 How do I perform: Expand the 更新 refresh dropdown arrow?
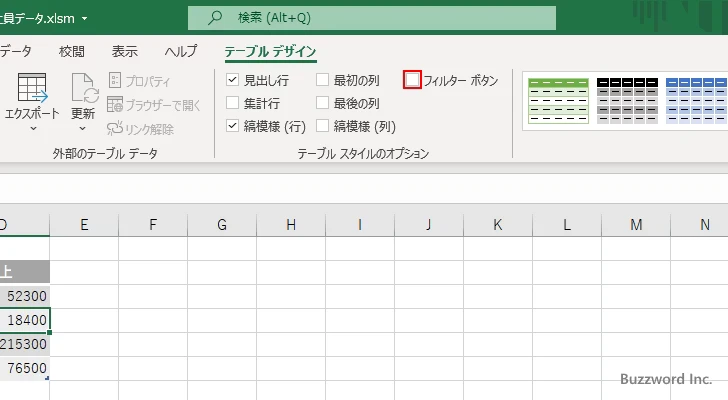pos(82,129)
